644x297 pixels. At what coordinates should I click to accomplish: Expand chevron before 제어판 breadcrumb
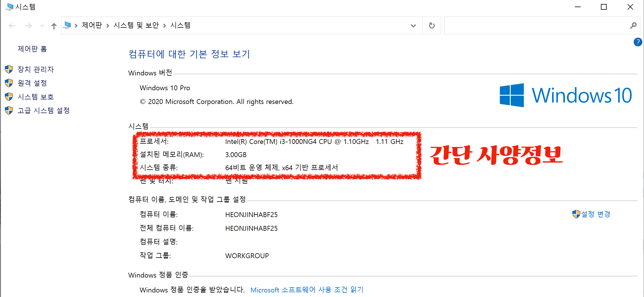tap(76, 26)
